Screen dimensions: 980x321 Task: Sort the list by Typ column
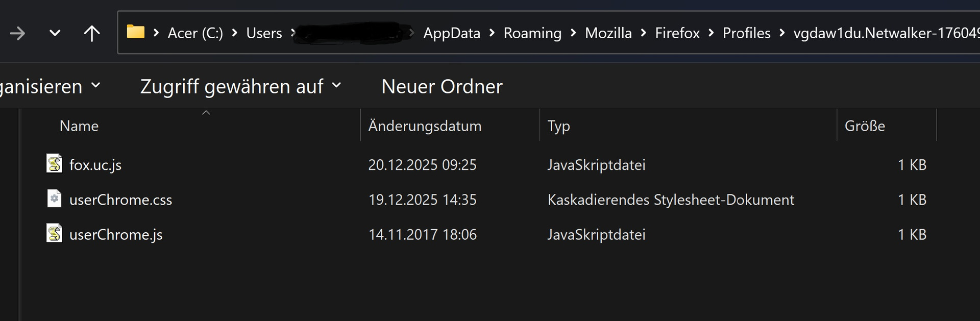coord(558,126)
